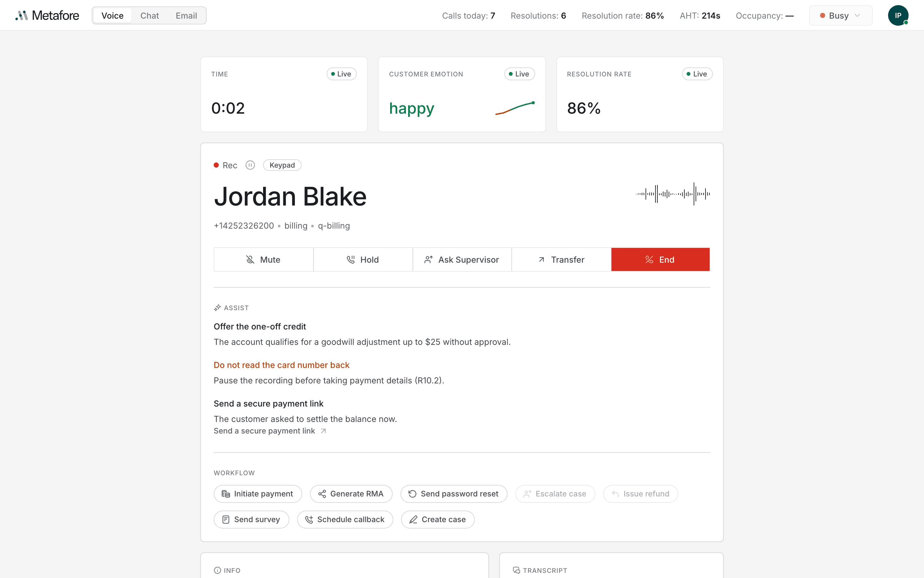Click the Live badge on Time card

pyautogui.click(x=342, y=74)
